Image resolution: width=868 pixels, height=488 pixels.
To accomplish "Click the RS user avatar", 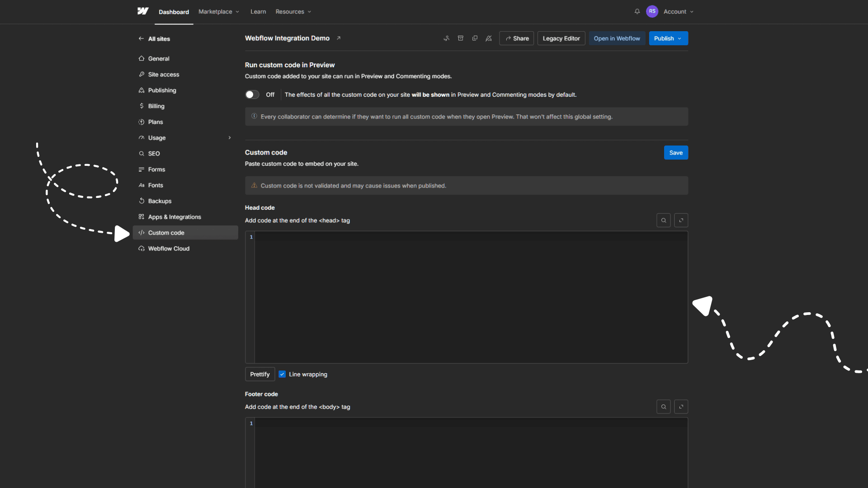I will pos(652,11).
